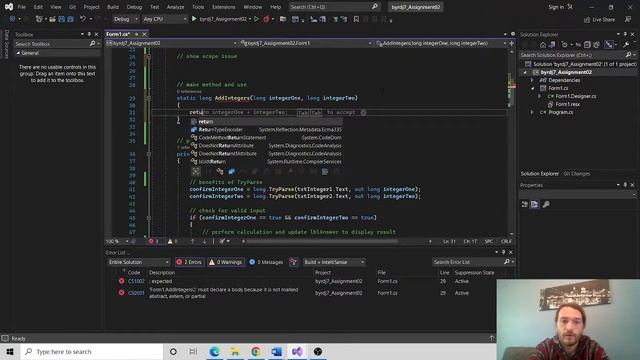
Task: Select ReturnTypeEncoder in the IntelliSense list
Action: pos(266,130)
